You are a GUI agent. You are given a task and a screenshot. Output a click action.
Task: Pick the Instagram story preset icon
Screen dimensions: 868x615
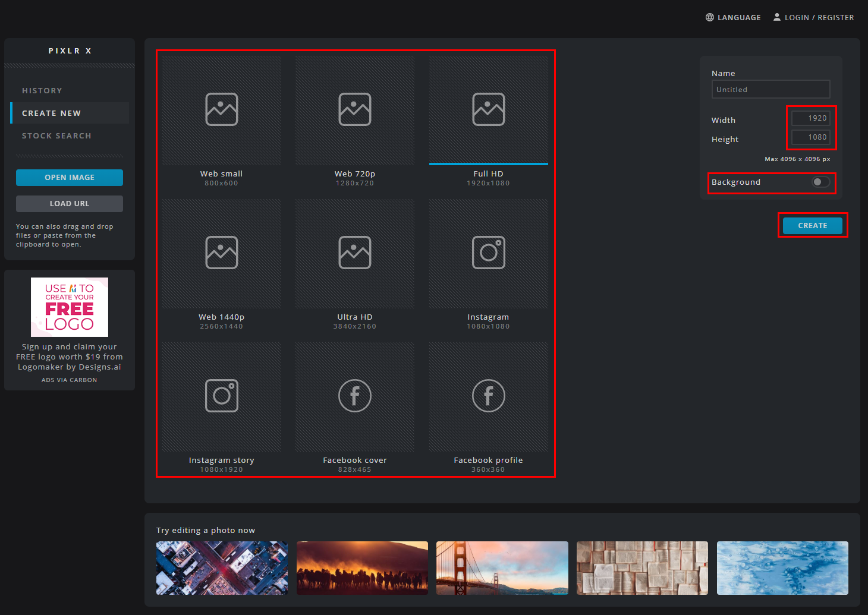[222, 396]
